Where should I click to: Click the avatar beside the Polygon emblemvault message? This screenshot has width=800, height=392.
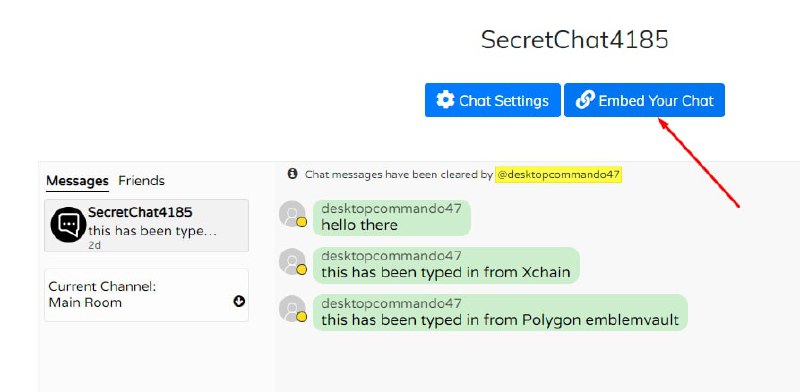click(x=292, y=308)
